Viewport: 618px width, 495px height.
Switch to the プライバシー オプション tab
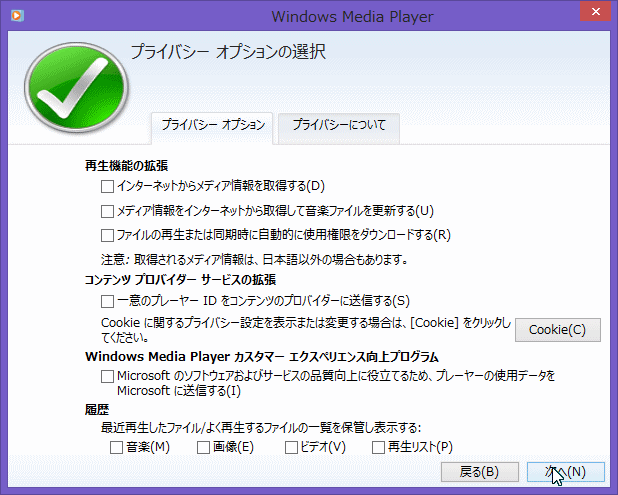(211, 126)
